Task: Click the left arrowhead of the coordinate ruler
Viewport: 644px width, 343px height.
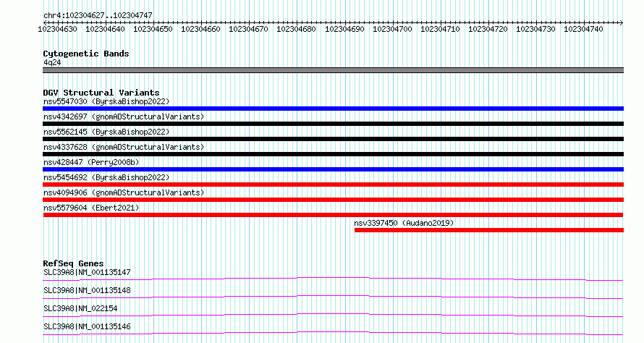Action: [45, 22]
